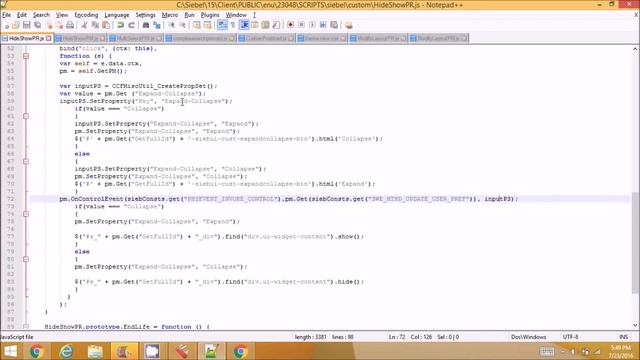This screenshot has width=640, height=360.
Task: Open the Settings menu
Action: 145,15
